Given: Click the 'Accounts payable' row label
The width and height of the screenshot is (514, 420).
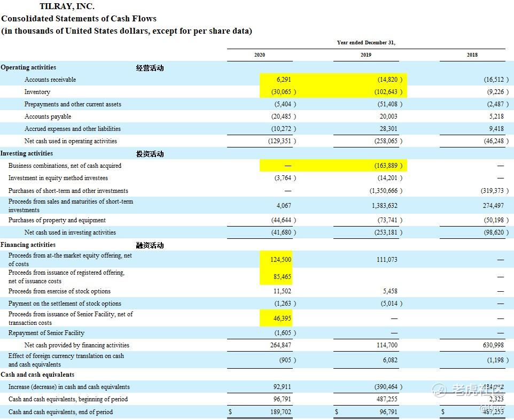Looking at the screenshot, I should tap(48, 116).
